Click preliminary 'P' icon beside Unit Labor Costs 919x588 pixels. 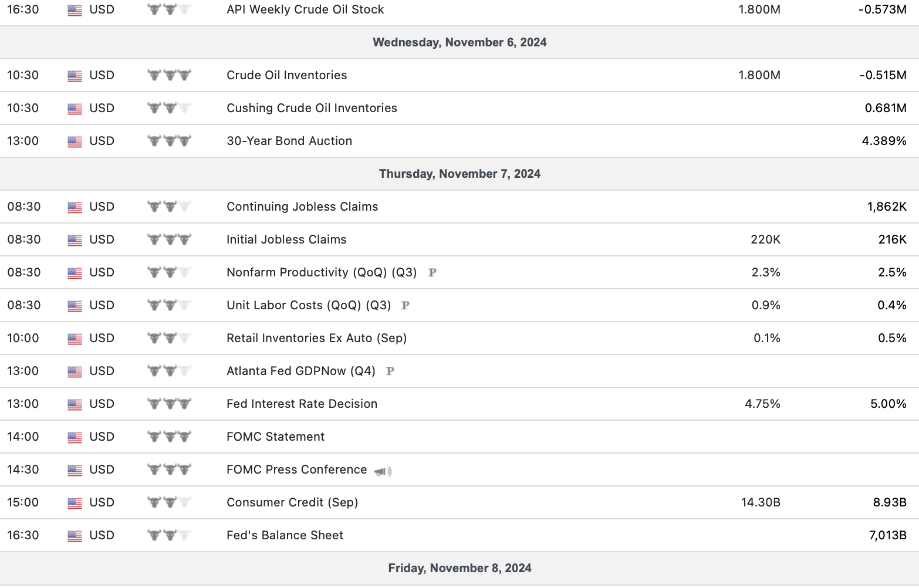405,305
